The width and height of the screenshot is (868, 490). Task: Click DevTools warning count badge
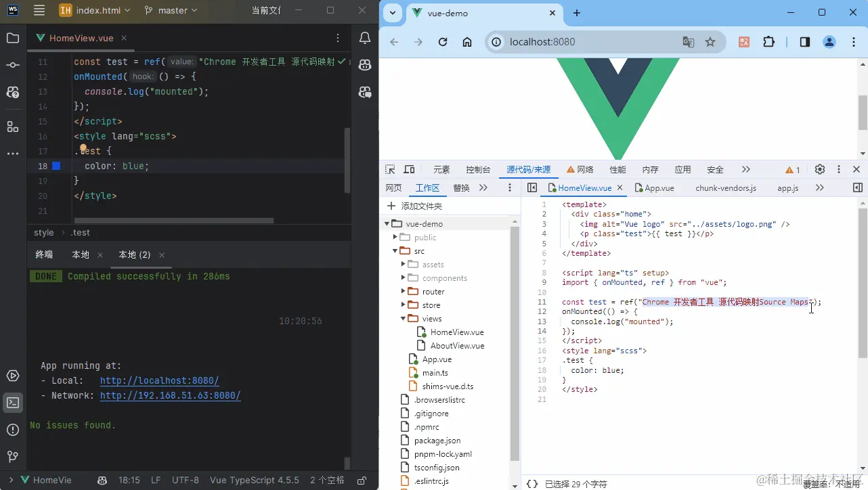pos(793,169)
